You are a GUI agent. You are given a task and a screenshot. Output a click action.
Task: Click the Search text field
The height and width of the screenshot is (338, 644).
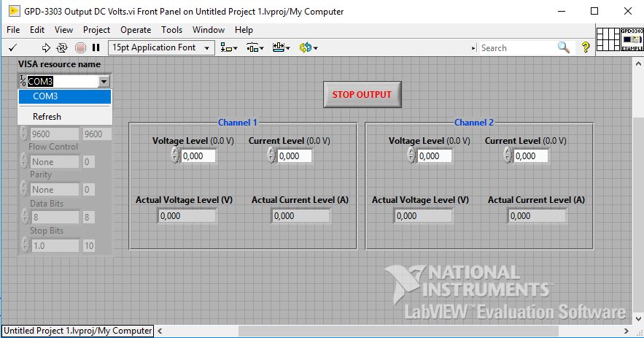point(518,48)
